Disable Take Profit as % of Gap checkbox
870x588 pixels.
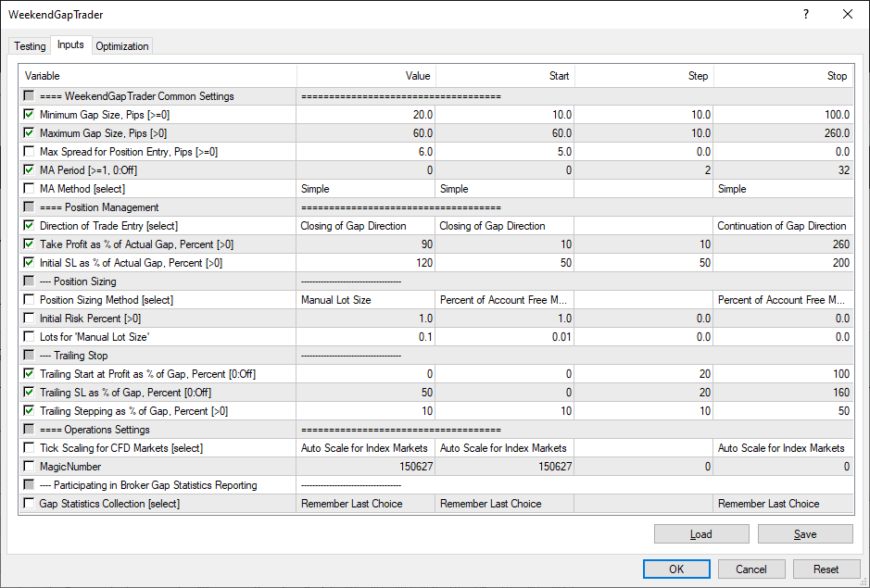(x=31, y=244)
